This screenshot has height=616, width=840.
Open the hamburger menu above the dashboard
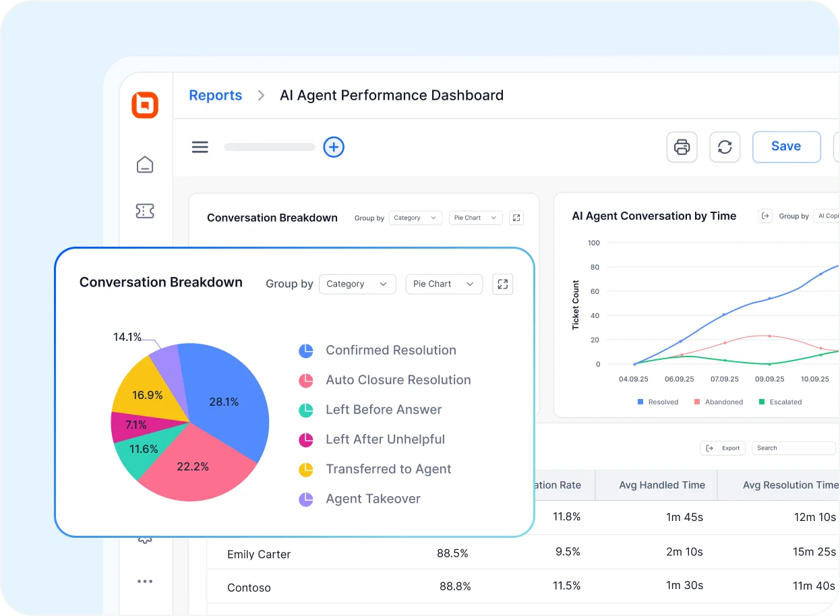pos(200,147)
